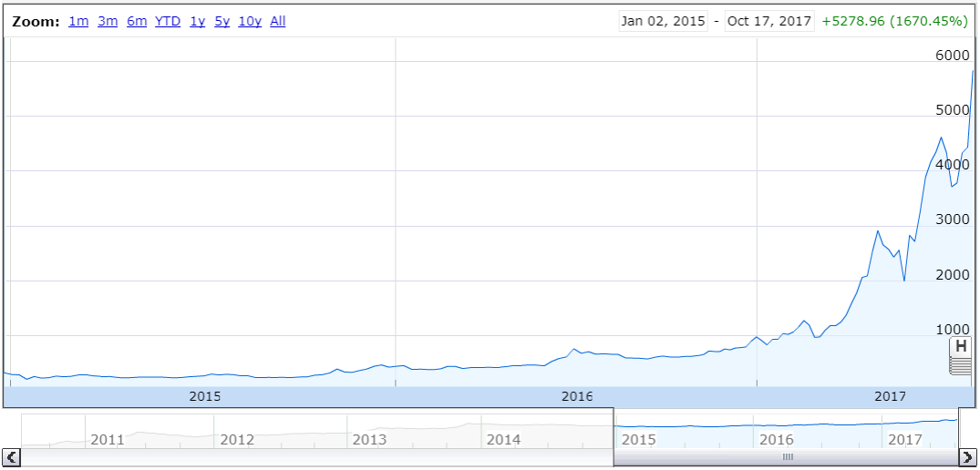The width and height of the screenshot is (980, 470).
Task: Click the +5278.96 (1670.45%) change value
Action: coord(895,21)
